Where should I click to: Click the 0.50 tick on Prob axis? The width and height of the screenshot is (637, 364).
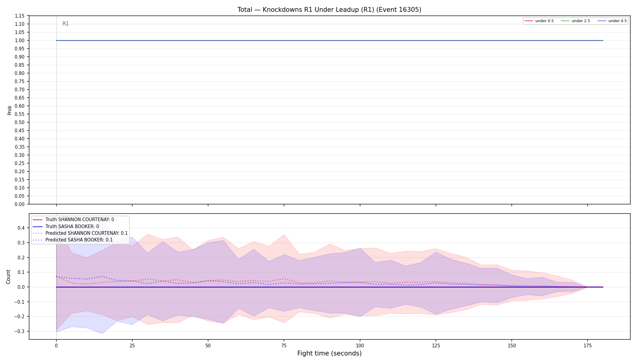(x=20, y=122)
